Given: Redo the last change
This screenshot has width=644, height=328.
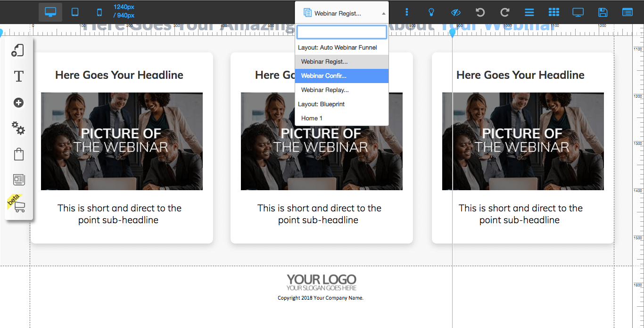Looking at the screenshot, I should pos(505,12).
